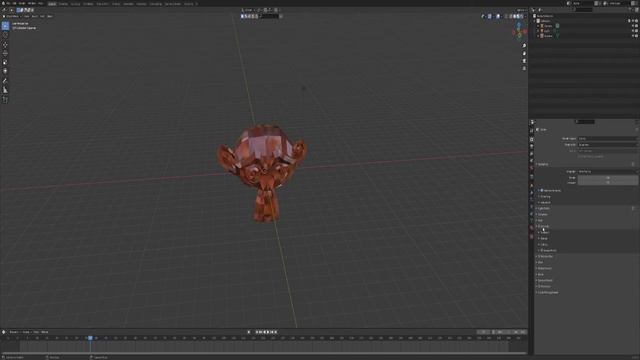This screenshot has height=360, width=640.
Task: Open the viewport View menu
Action: coord(27,16)
